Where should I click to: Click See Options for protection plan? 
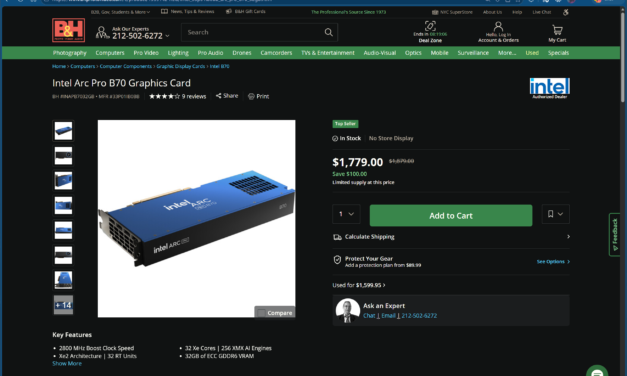553,262
